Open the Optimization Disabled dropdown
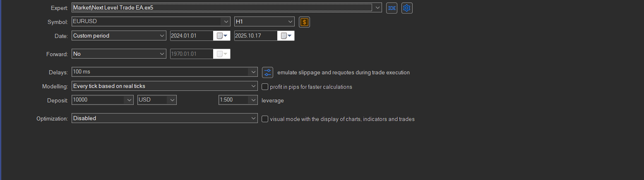This screenshot has height=180, width=644. point(253,118)
